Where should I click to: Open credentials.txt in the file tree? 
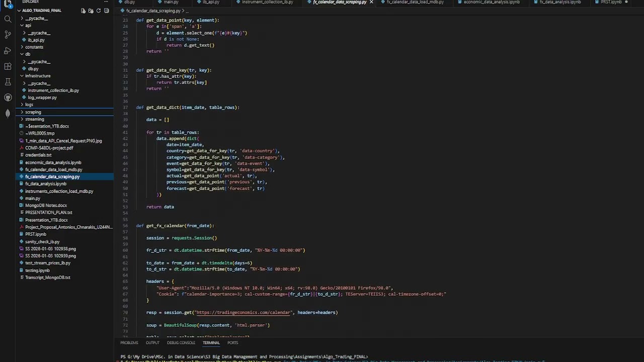38,155
